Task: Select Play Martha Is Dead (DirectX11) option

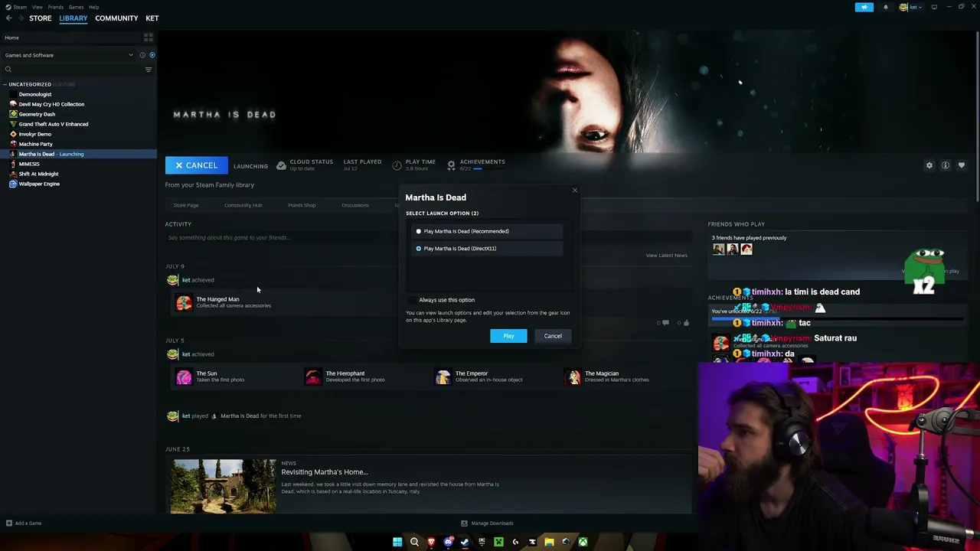Action: [486, 249]
